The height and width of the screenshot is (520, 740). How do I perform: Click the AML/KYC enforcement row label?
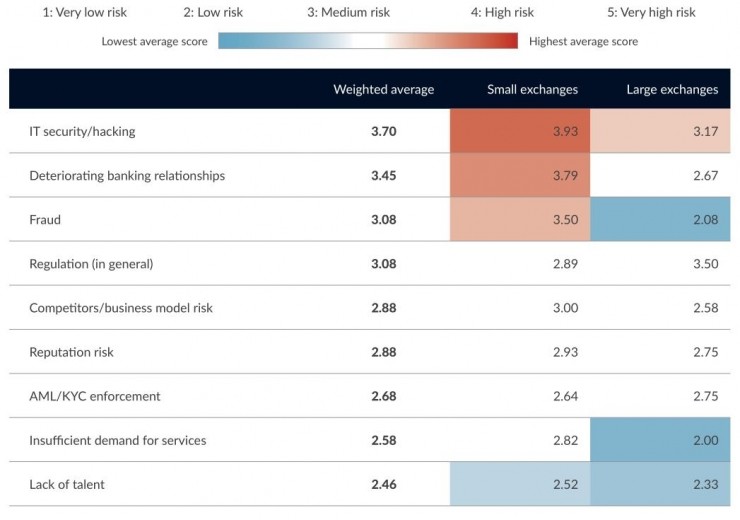[x=94, y=396]
